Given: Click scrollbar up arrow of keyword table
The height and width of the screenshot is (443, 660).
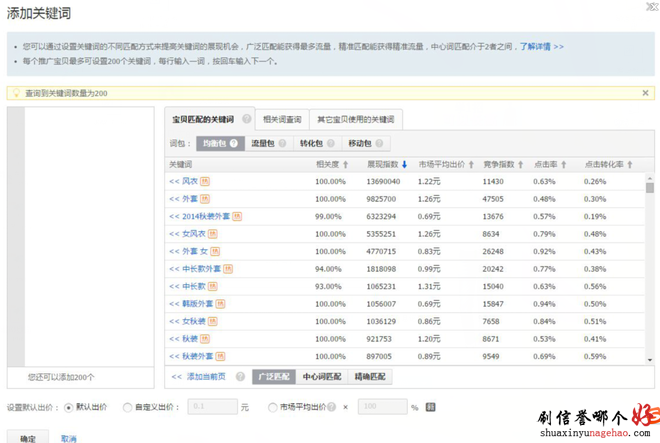Looking at the screenshot, I should pos(649,179).
